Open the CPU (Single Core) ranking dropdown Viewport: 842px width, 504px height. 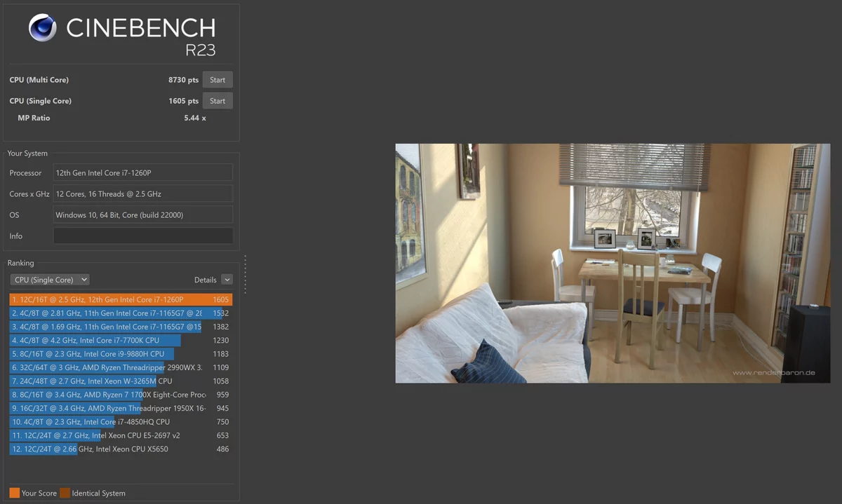point(50,280)
